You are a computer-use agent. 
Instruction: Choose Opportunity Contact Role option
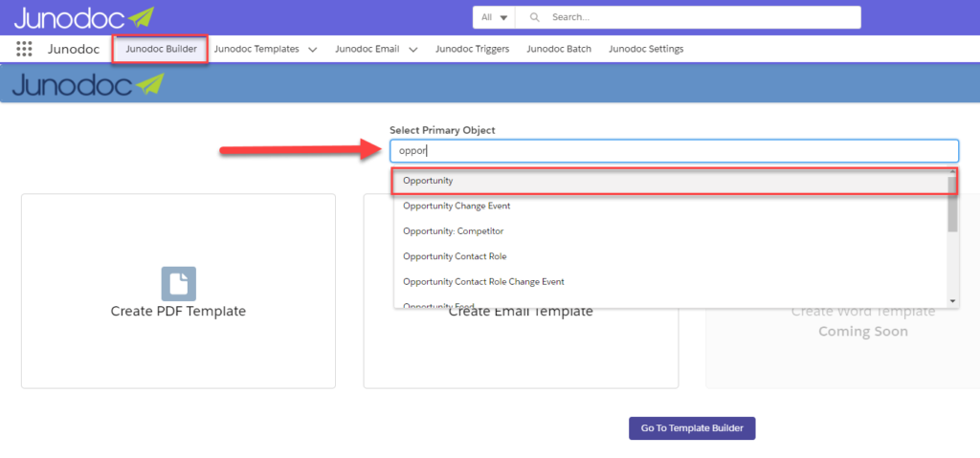click(x=670, y=256)
